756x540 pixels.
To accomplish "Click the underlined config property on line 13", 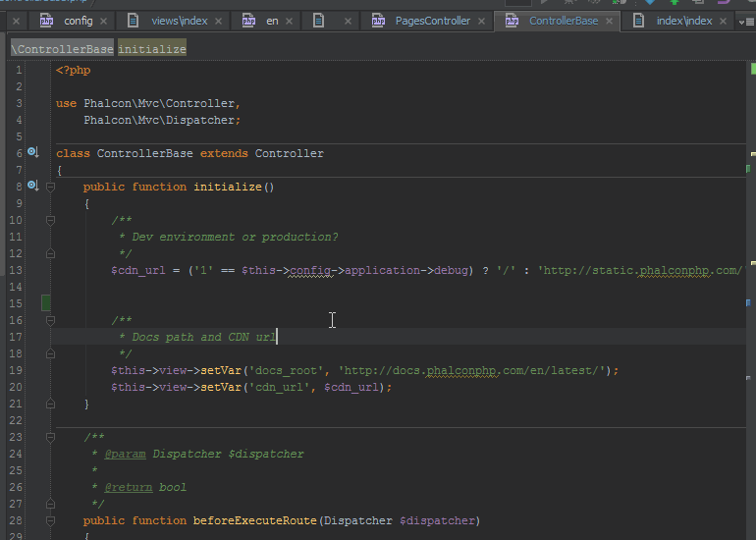I will tap(310, 270).
